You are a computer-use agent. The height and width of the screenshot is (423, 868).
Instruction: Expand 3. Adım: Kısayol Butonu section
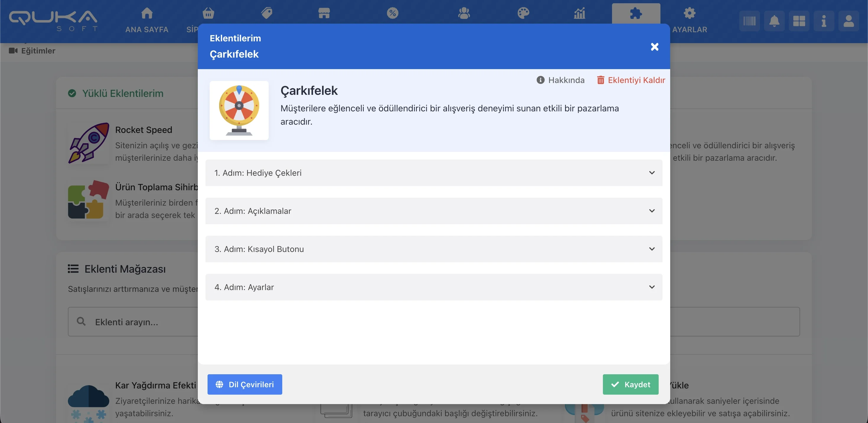(x=434, y=249)
